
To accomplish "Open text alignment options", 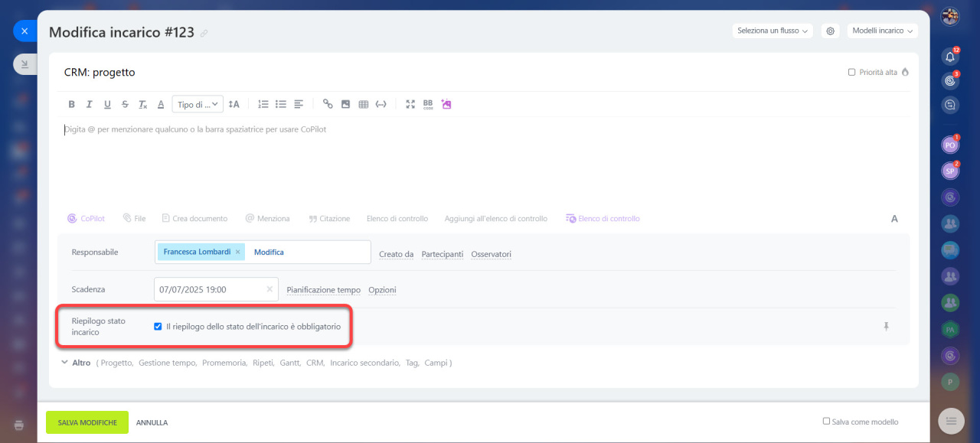I will pyautogui.click(x=299, y=104).
